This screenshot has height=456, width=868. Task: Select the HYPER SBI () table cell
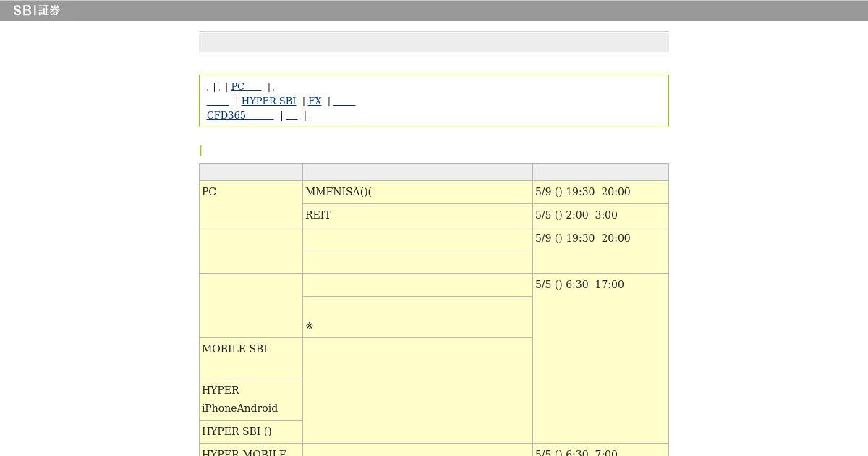[251, 431]
